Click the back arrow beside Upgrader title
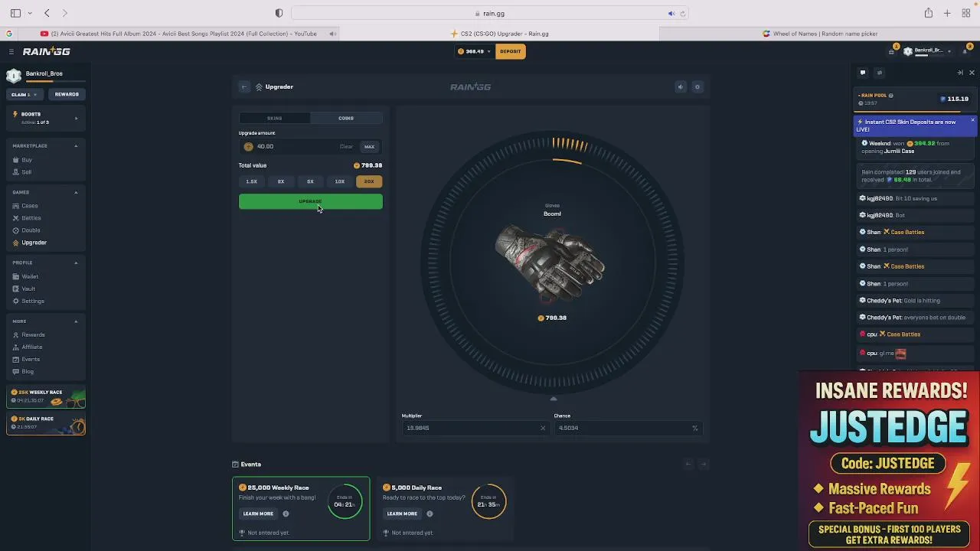The image size is (980, 551). point(244,87)
